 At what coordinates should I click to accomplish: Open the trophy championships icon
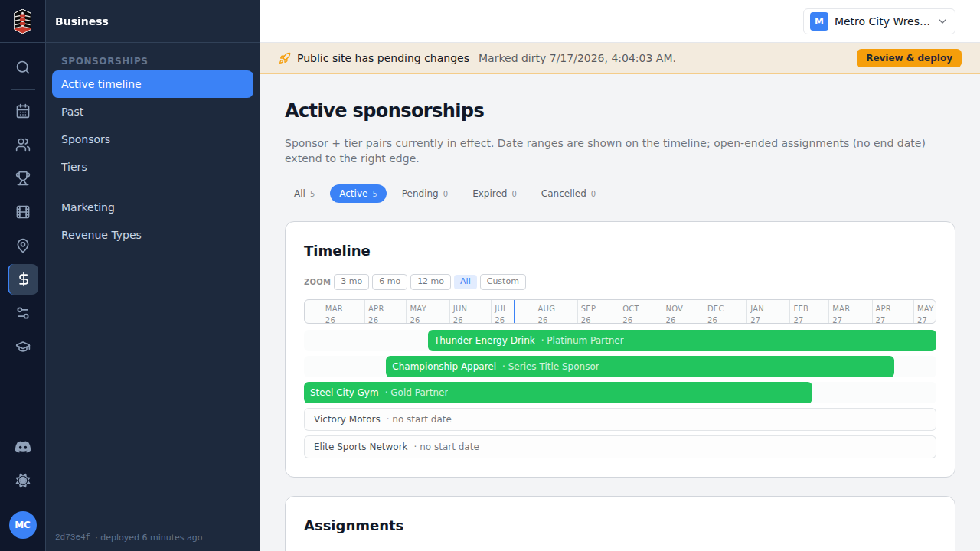(23, 178)
